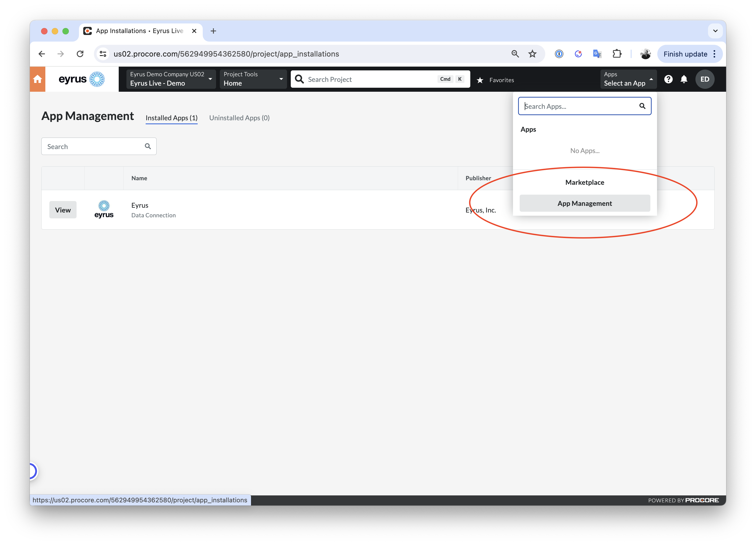Click the Eyrus app logo in table row

[x=104, y=210]
